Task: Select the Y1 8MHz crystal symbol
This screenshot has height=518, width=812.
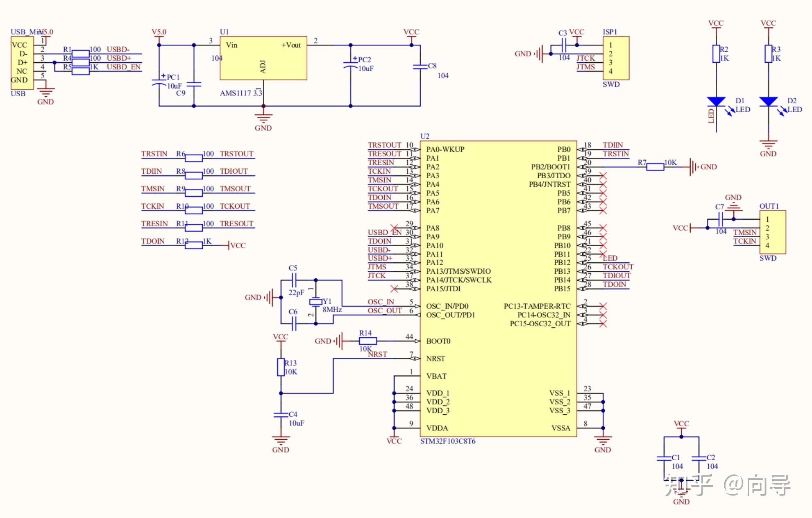Action: [315, 302]
